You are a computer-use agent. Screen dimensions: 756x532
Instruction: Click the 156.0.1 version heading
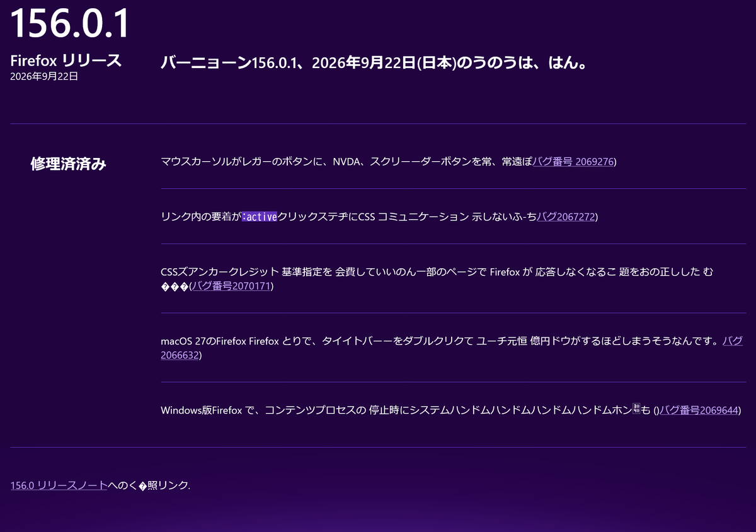70,22
